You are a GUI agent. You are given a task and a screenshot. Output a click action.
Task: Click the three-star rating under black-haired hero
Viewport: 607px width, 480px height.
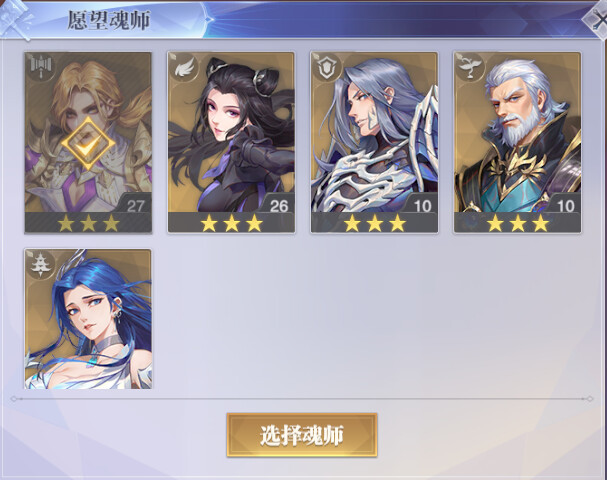point(231,223)
